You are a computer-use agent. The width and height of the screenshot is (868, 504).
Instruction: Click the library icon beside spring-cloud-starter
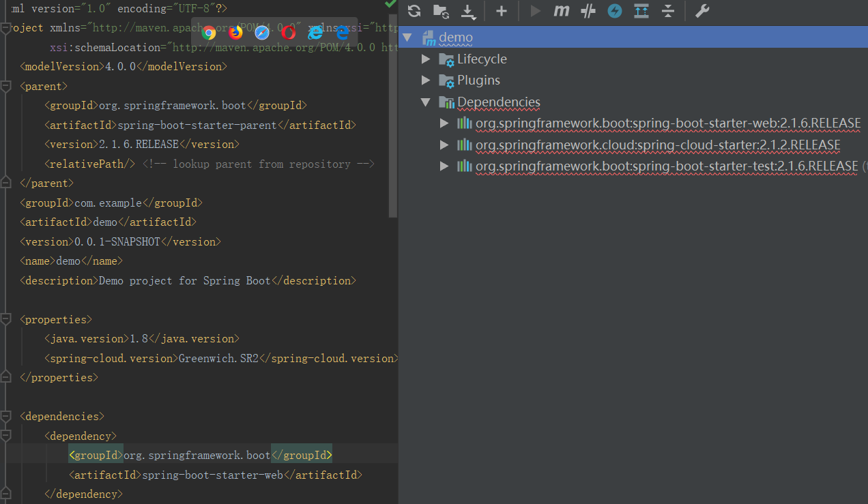[x=465, y=145]
